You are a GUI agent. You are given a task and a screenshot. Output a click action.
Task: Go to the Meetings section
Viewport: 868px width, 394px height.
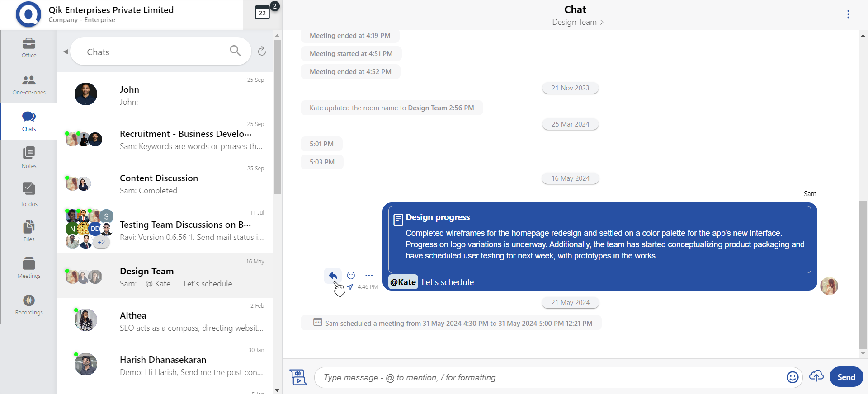pos(29,267)
